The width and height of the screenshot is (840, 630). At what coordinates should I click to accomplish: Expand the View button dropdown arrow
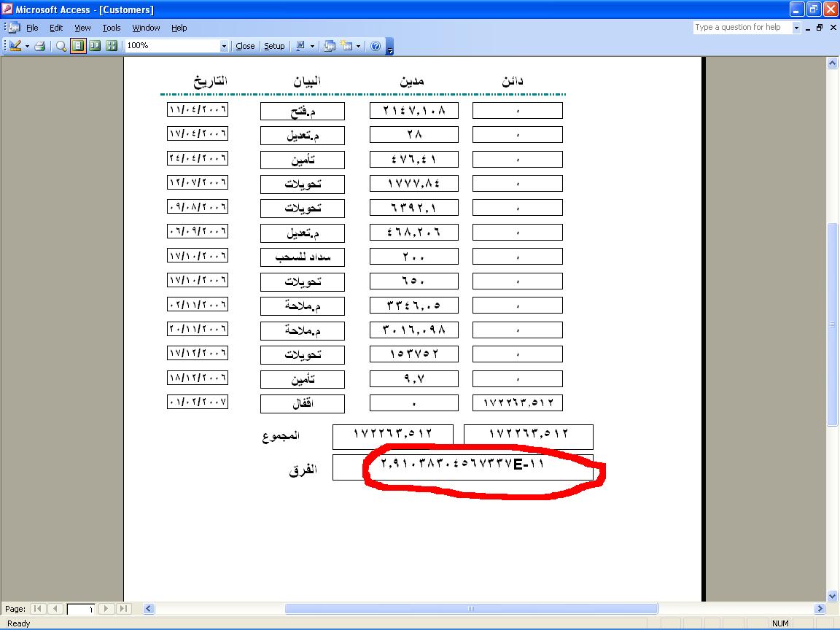[27, 46]
